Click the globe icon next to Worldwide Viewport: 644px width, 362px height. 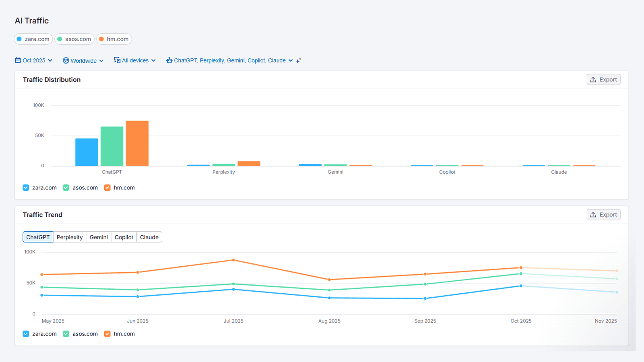click(x=66, y=61)
